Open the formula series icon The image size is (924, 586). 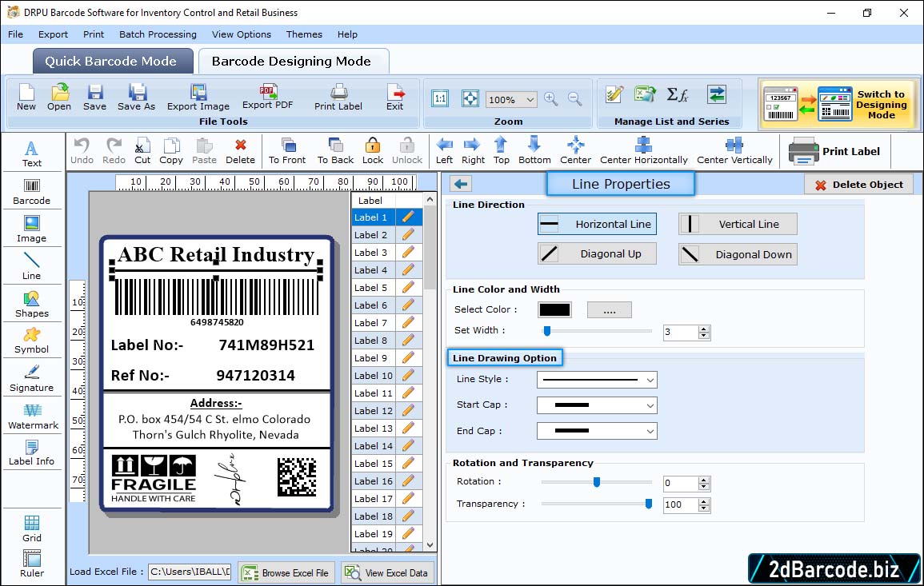(678, 94)
